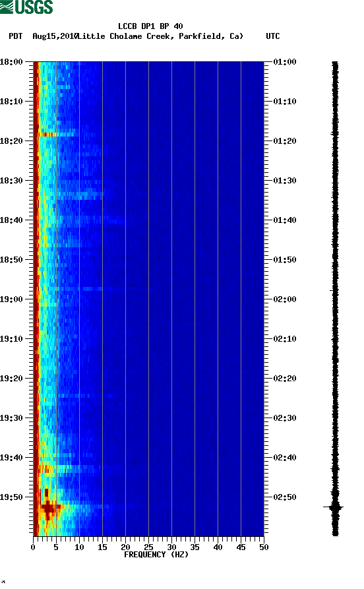Image resolution: width=364 pixels, height=589 pixels.
Task: Click the 02:30 UTC time label
Action: point(285,418)
